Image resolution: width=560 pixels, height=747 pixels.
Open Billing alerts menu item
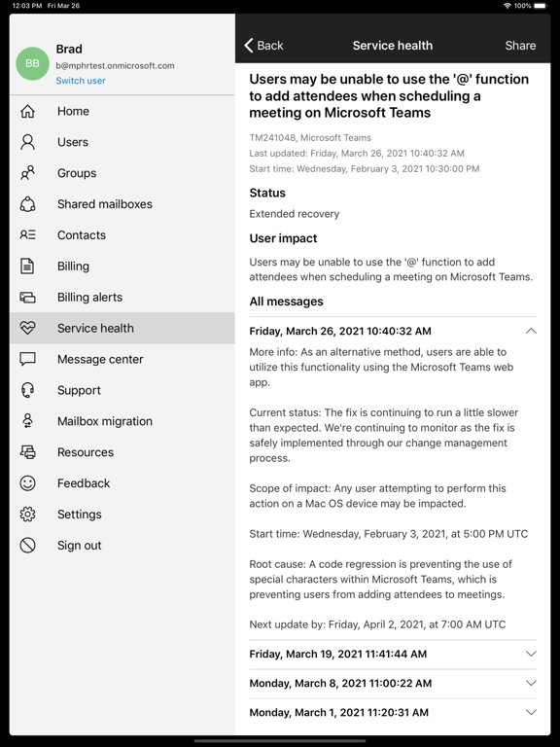(x=122, y=298)
